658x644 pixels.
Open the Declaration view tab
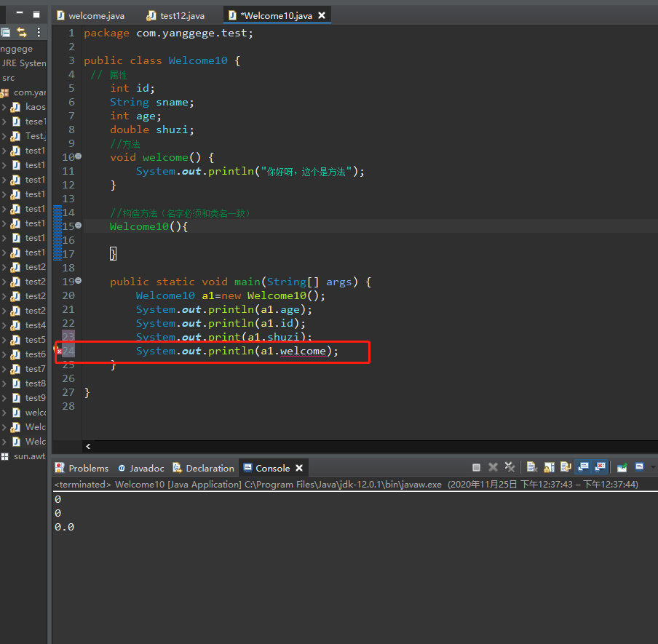pyautogui.click(x=204, y=468)
